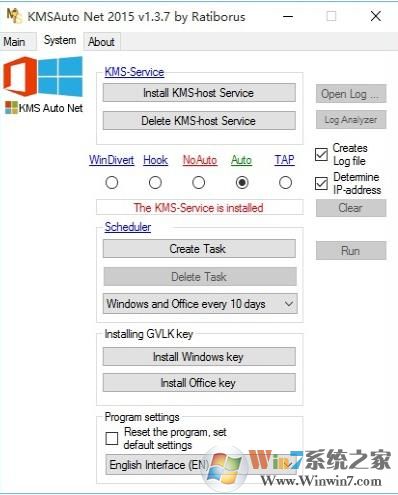The image size is (398, 495).
Task: Click Install KMS-host Service button
Action: (x=199, y=93)
